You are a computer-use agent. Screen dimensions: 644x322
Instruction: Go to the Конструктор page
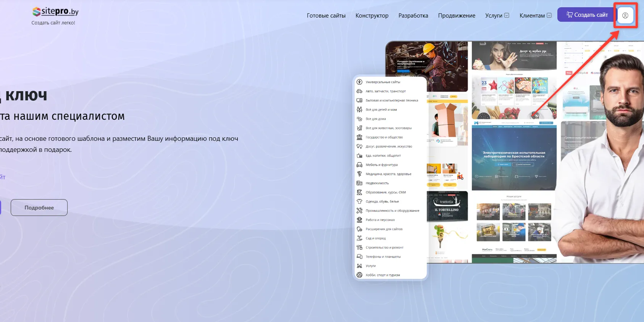click(x=372, y=16)
